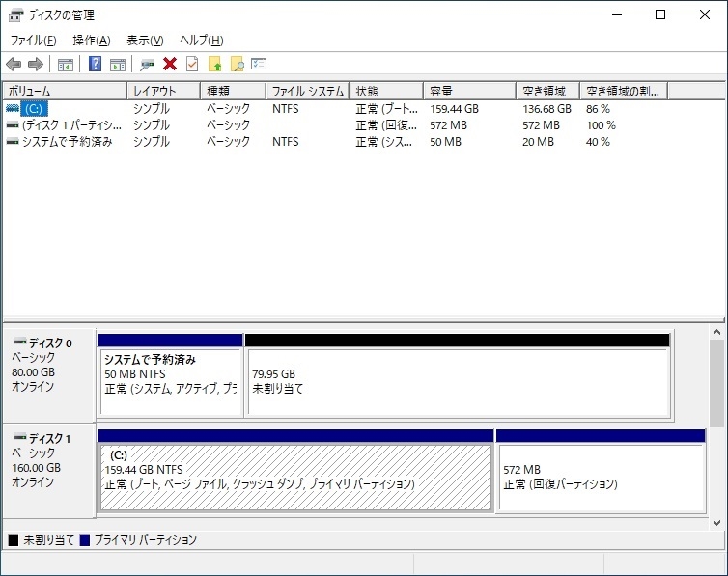Viewport: 728px width, 576px height.
Task: Click the folder search magnifier icon
Action: (x=238, y=64)
